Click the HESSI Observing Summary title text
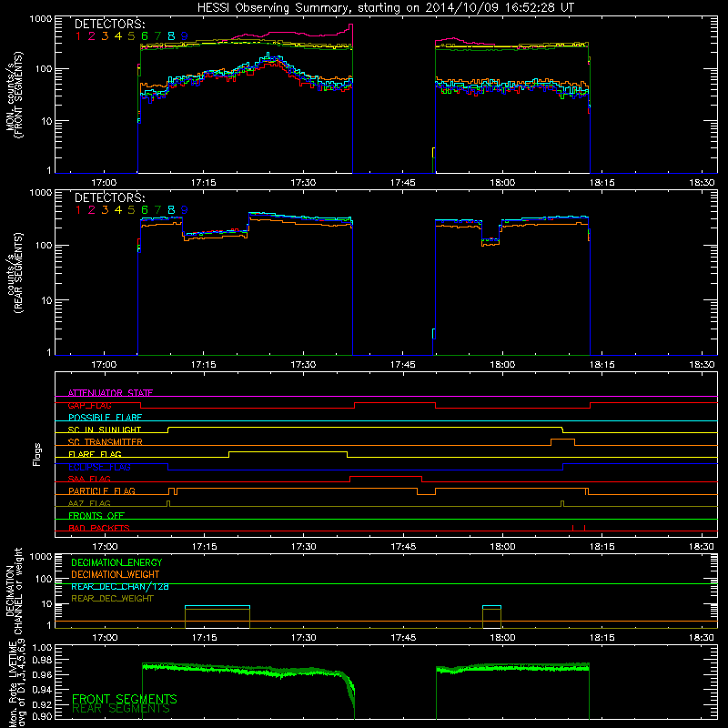Image resolution: width=728 pixels, height=728 pixels. coord(385,8)
